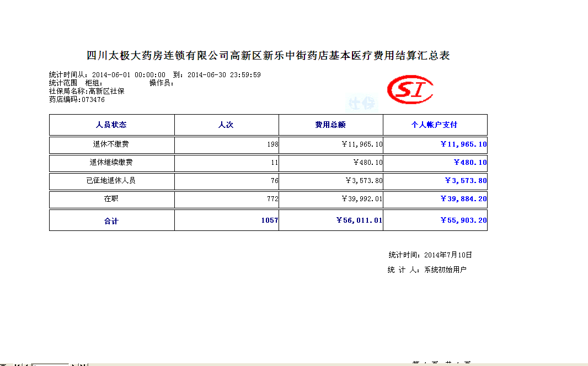Viewport: 588px width, 366px height.
Task: Select the 退休继续缴费 row label
Action: tap(111, 162)
